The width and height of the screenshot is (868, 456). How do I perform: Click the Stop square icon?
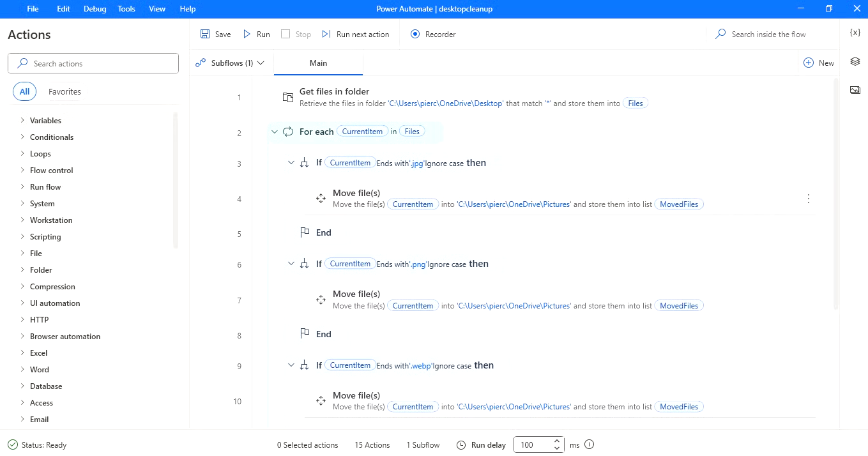(x=286, y=34)
